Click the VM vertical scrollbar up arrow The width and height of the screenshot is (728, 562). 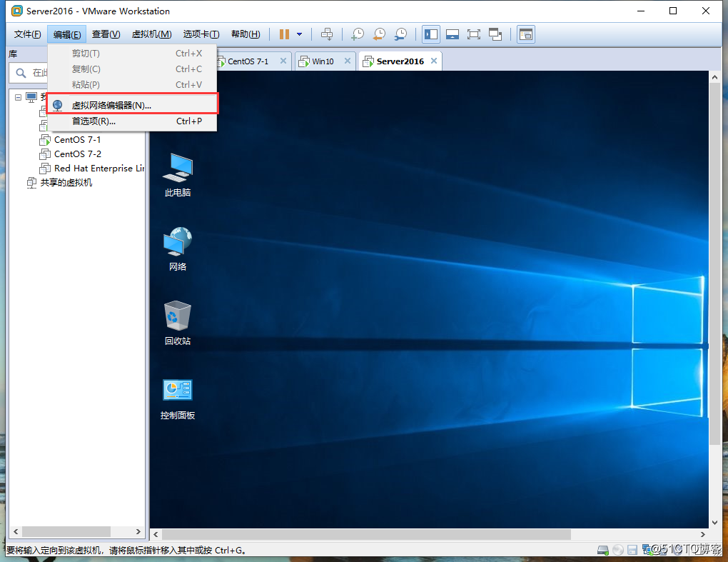(x=714, y=78)
